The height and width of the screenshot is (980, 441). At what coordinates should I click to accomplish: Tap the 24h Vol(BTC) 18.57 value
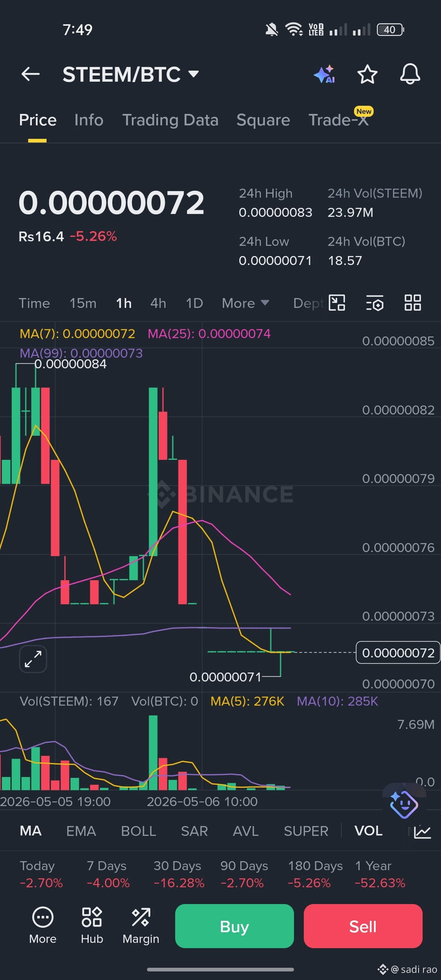pos(345,261)
